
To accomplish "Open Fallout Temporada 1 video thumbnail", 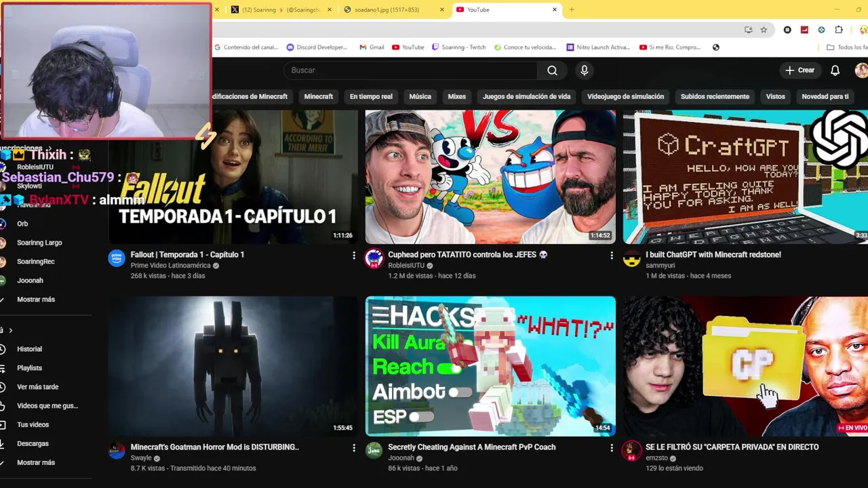I will (x=233, y=177).
